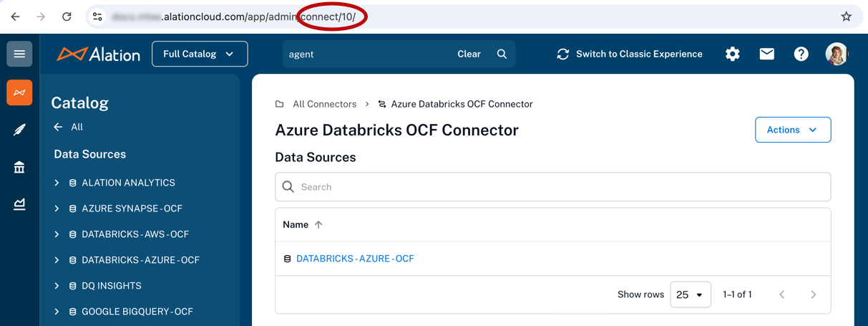This screenshot has width=868, height=326.
Task: Select GOOGLE BIGQUERY - OCF in tree
Action: [137, 312]
